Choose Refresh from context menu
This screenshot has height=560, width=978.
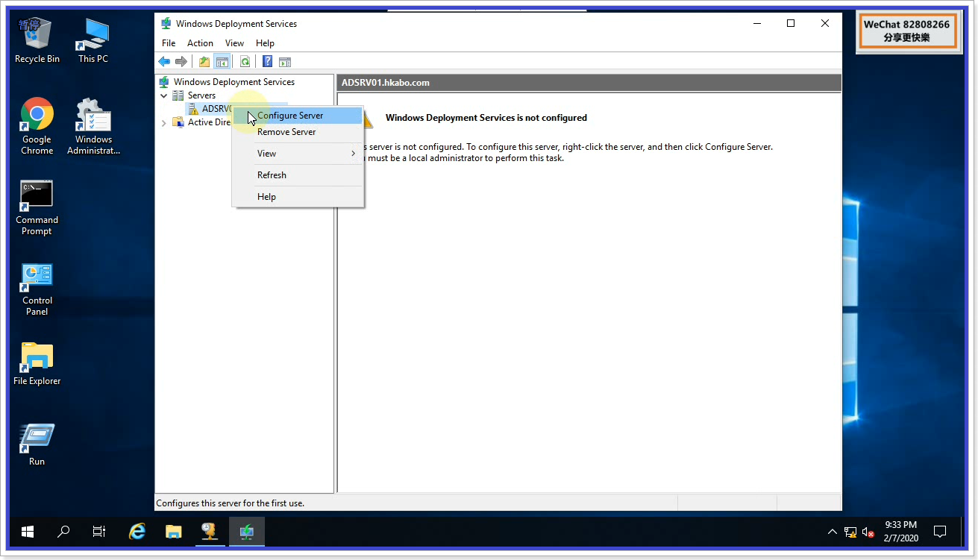pyautogui.click(x=298, y=175)
